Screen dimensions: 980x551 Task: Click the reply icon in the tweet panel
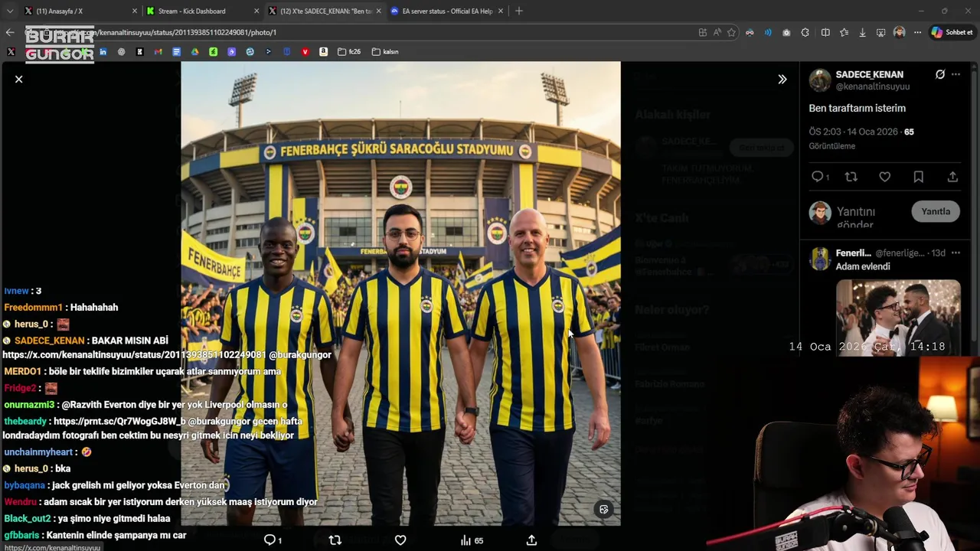click(818, 177)
